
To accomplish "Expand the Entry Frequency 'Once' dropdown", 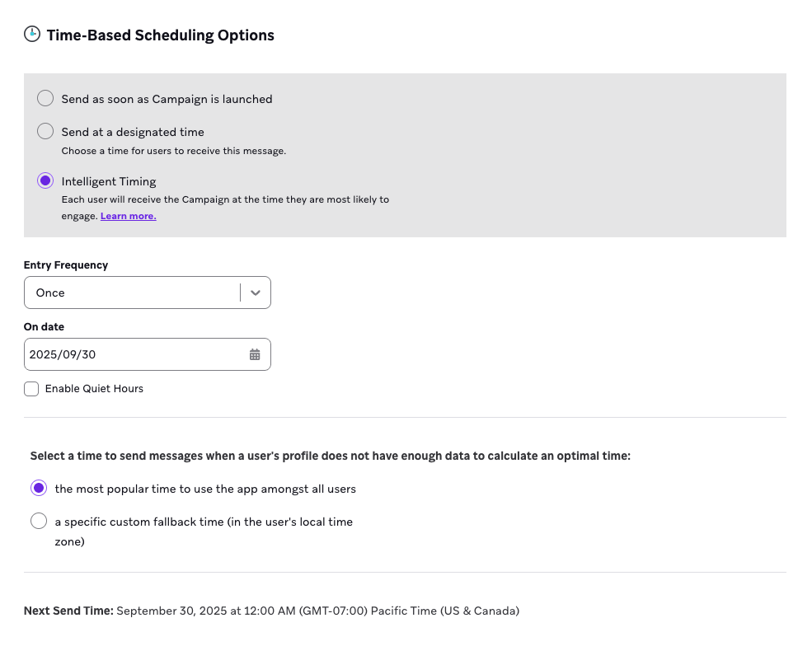I will (x=132, y=293).
